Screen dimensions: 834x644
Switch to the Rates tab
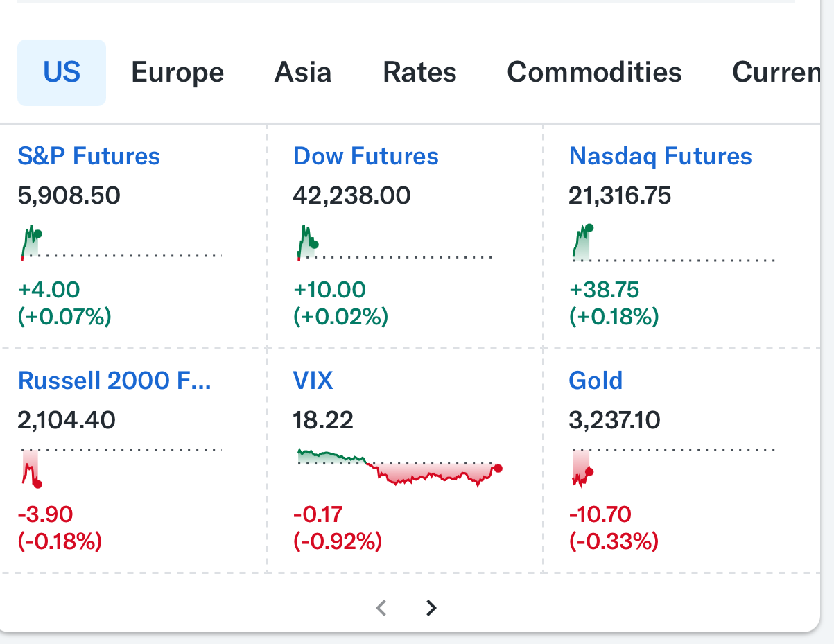(419, 73)
